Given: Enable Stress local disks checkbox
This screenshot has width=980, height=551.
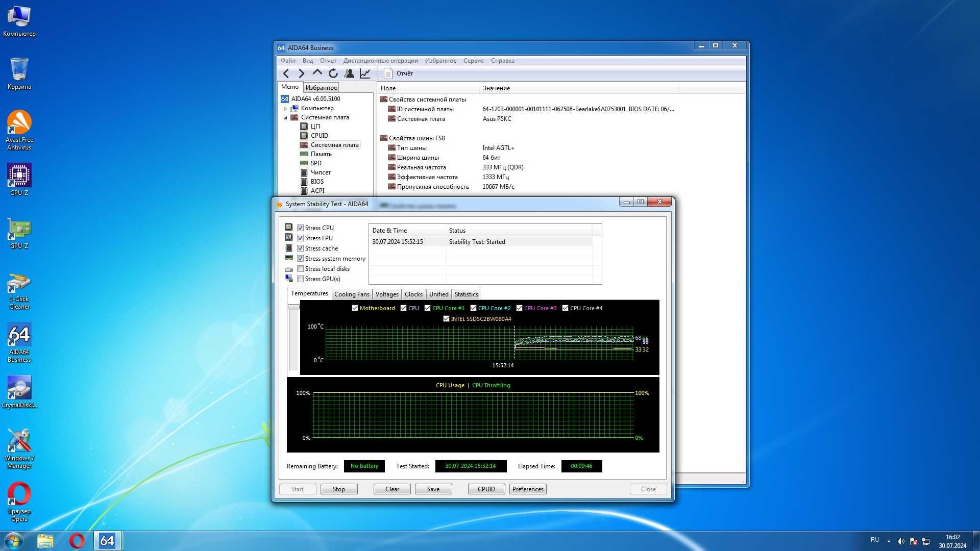Looking at the screenshot, I should click(x=301, y=269).
